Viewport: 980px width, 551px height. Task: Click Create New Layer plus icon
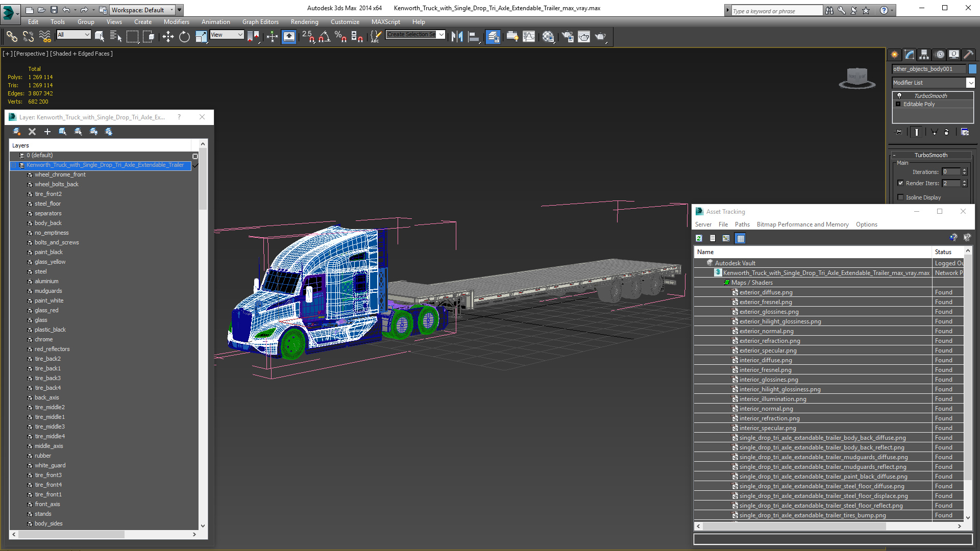(47, 132)
